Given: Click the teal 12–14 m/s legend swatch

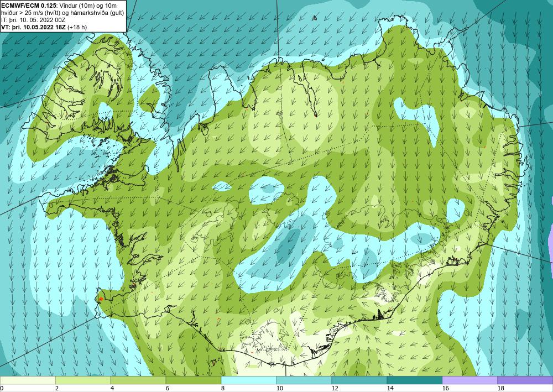Looking at the screenshot, I should 359,380.
